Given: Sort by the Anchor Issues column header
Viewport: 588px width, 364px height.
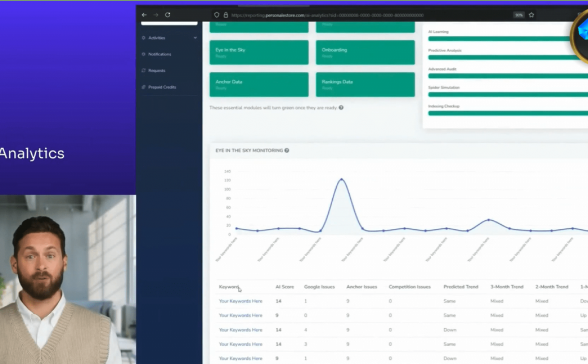Looking at the screenshot, I should [x=361, y=287].
